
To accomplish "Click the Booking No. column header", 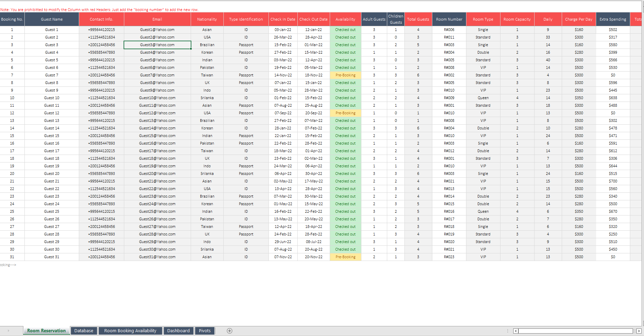I will (12, 19).
